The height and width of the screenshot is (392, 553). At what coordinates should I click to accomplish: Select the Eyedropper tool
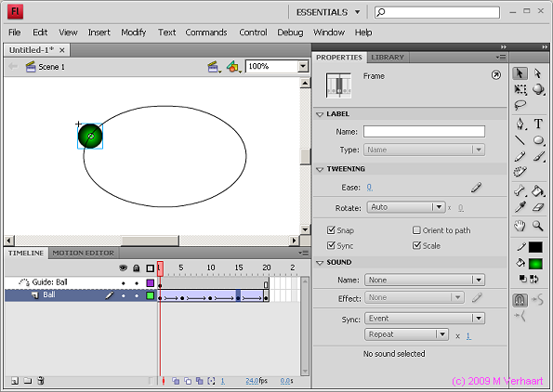click(520, 207)
